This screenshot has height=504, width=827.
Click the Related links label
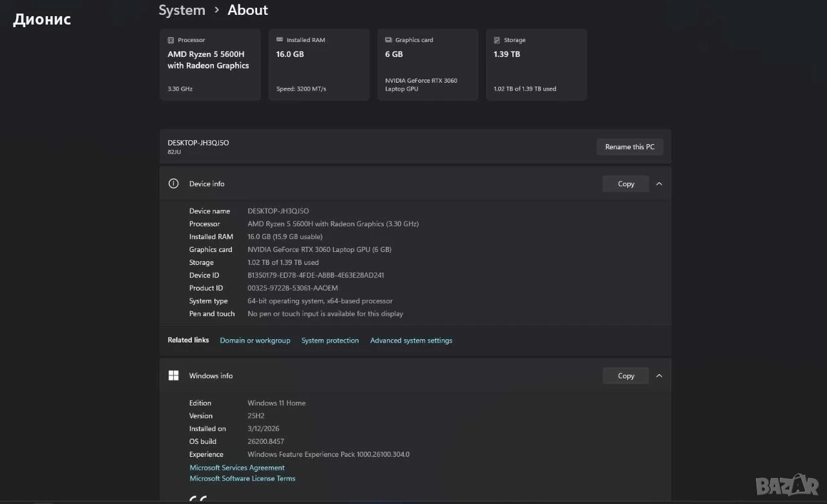click(188, 340)
